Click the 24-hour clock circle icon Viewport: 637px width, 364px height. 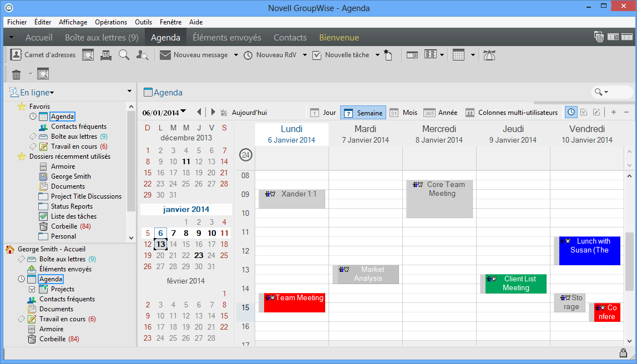pyautogui.click(x=246, y=155)
